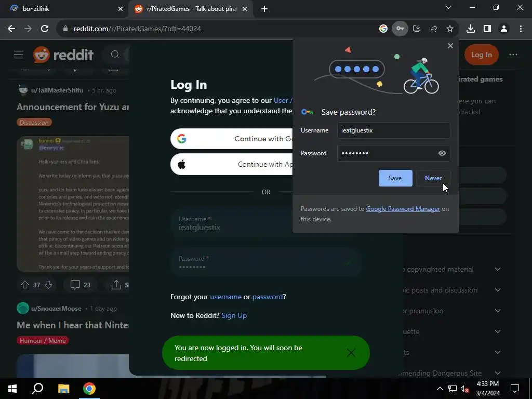Click the muted volume tray icon
This screenshot has width=532, height=399.
click(465, 389)
